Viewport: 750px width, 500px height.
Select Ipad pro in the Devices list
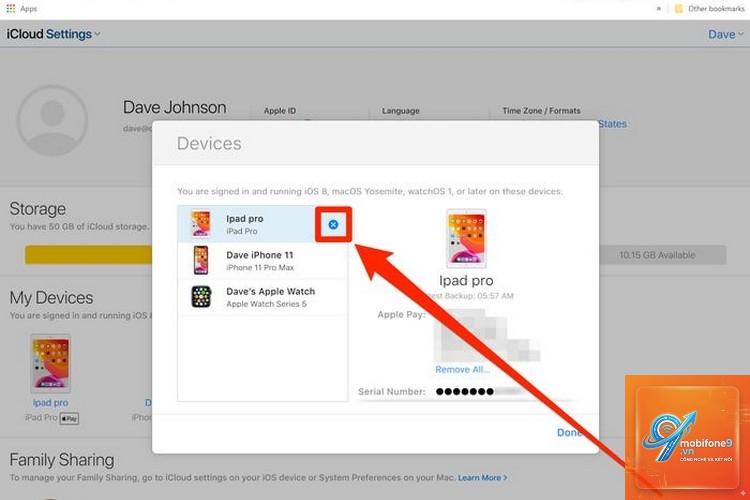coord(262,224)
